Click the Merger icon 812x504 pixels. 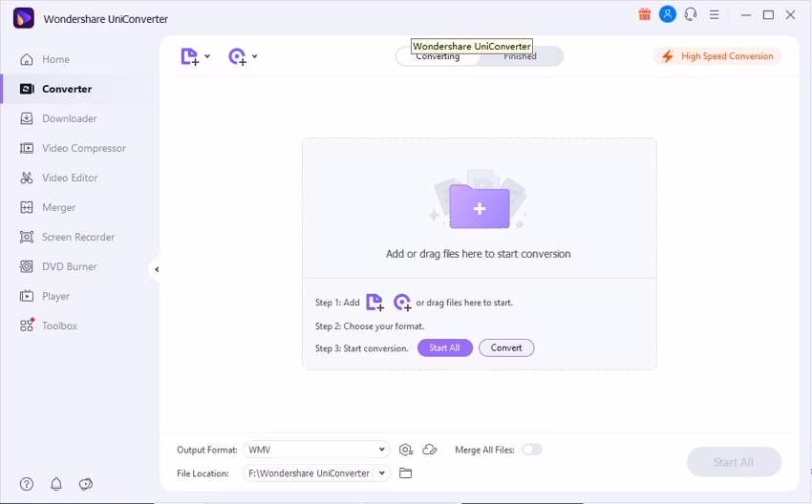(27, 207)
